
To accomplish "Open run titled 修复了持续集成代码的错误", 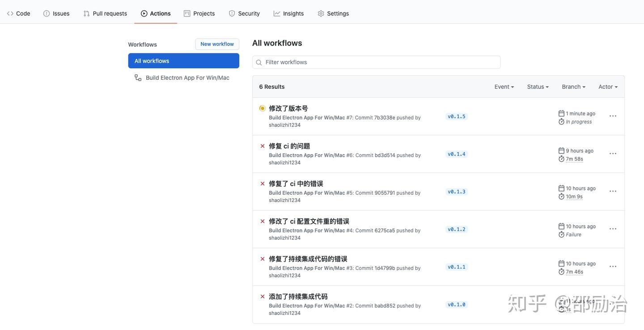I will click(308, 259).
